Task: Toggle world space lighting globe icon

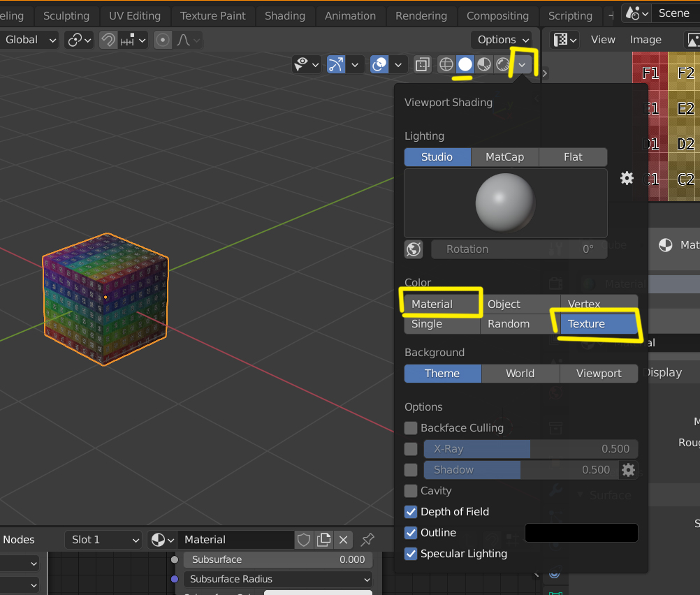Action: [414, 249]
